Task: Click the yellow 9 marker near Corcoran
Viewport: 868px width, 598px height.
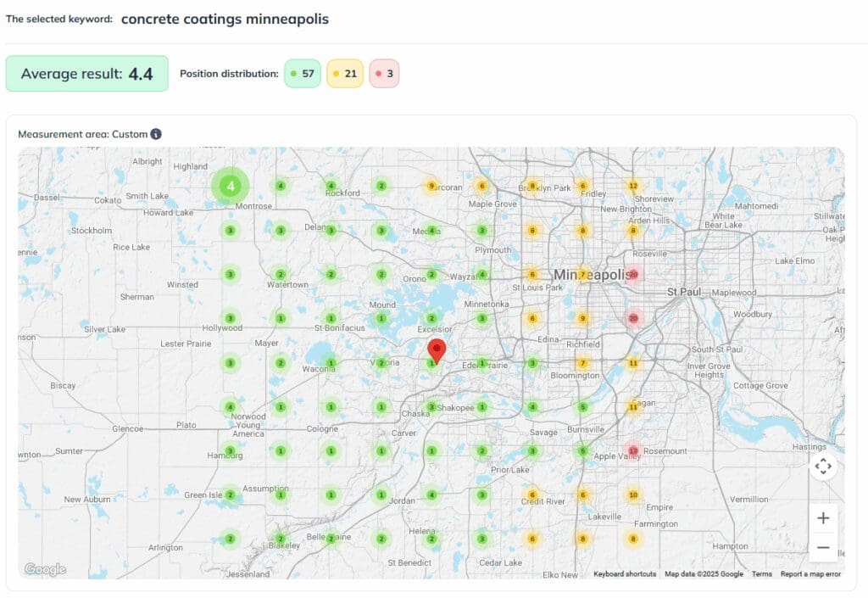Action: (x=431, y=186)
